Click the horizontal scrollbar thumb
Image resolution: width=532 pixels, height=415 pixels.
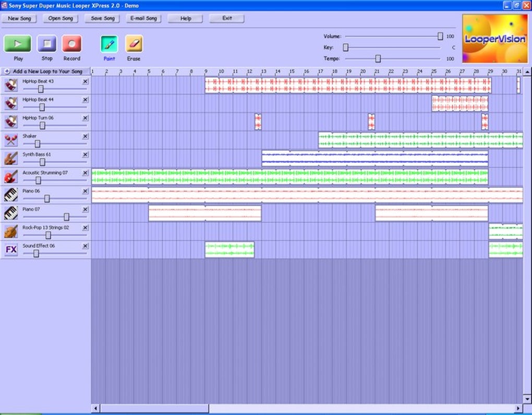[154, 408]
